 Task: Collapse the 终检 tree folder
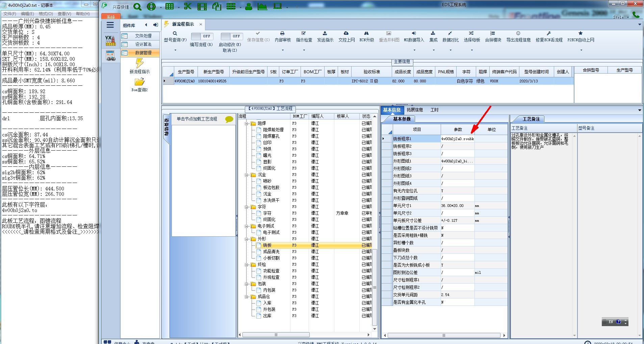(247, 265)
